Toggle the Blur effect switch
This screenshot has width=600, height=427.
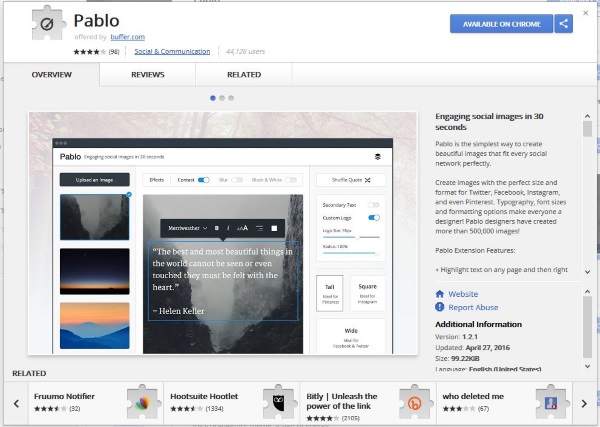237,180
